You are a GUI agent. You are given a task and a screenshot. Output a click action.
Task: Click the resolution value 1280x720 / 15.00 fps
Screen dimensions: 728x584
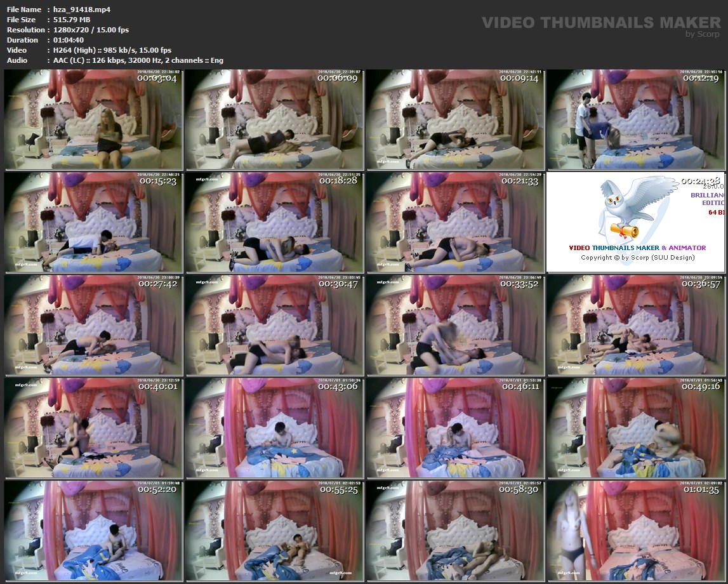point(91,30)
